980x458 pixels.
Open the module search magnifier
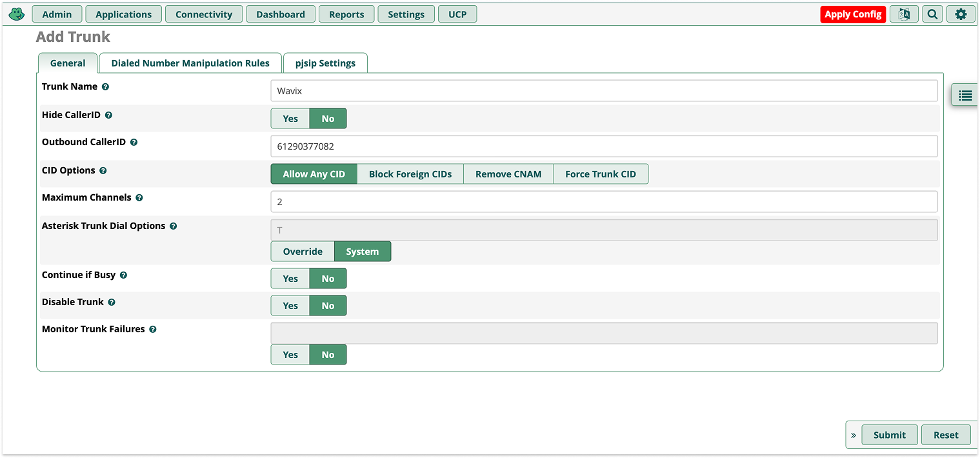coord(932,14)
